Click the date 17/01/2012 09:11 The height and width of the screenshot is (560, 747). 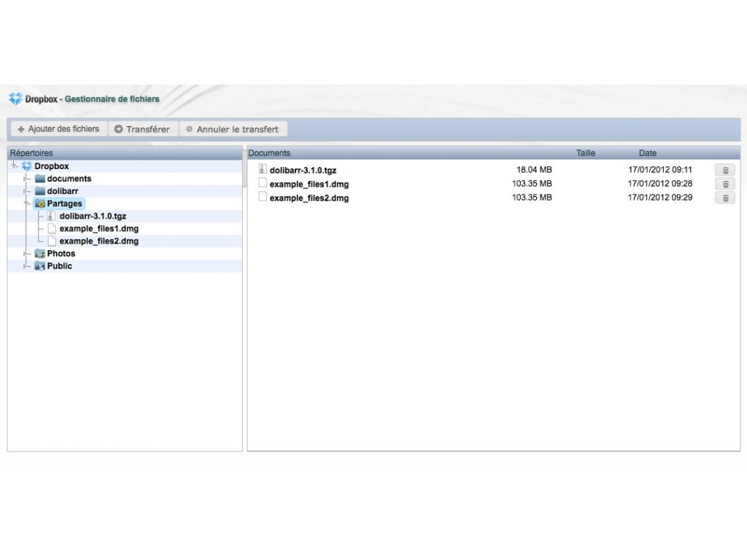pos(659,169)
